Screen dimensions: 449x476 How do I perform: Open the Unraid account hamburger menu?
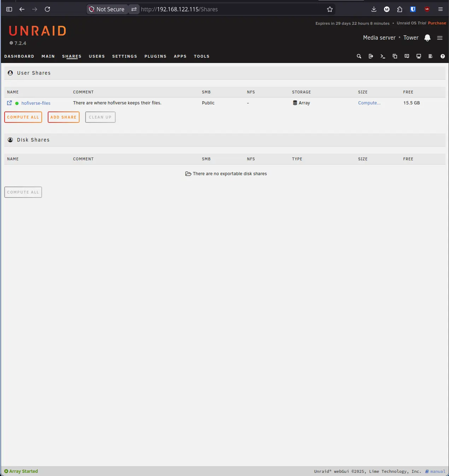[x=440, y=38]
